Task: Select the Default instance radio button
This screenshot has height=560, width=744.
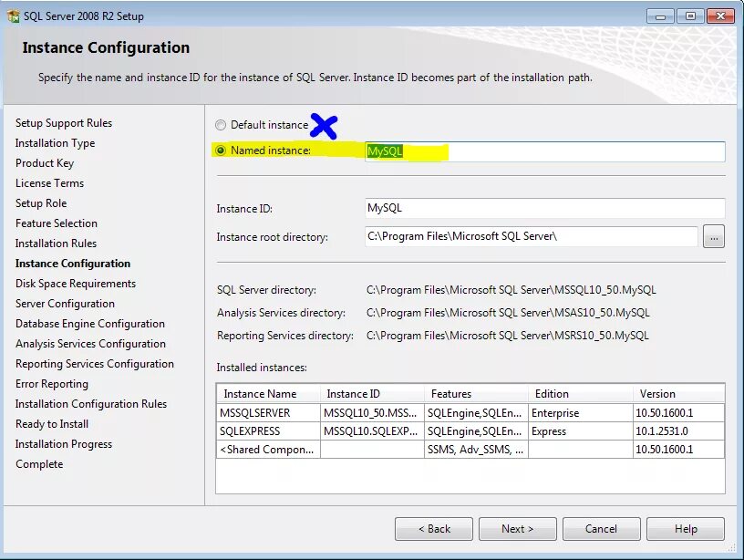Action: tap(220, 125)
